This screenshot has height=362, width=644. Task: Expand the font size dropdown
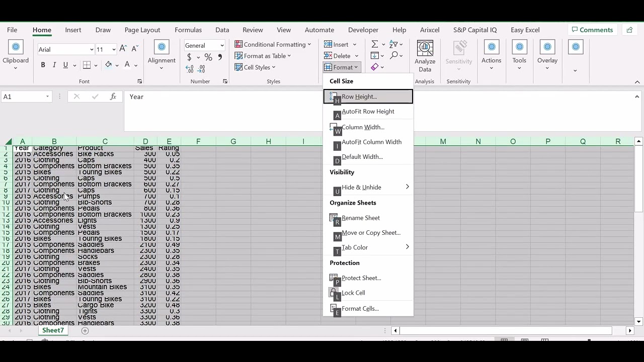point(114,49)
